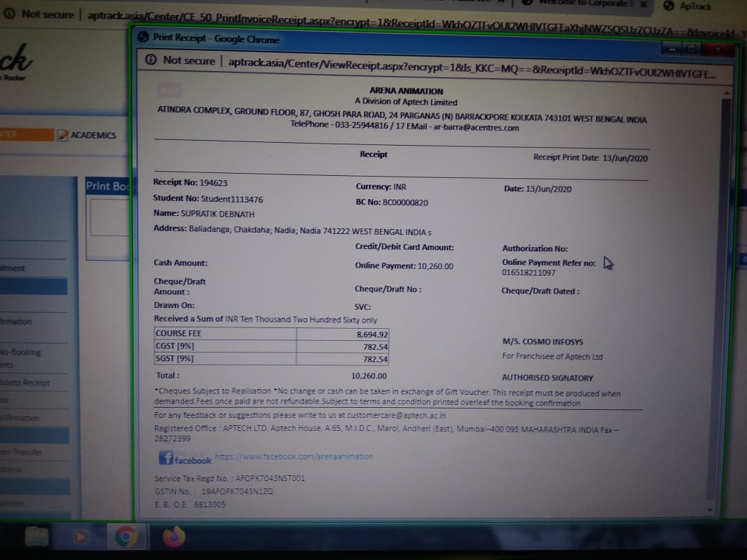This screenshot has width=747, height=560.
Task: Launch the media player from the taskbar
Action: (x=80, y=537)
